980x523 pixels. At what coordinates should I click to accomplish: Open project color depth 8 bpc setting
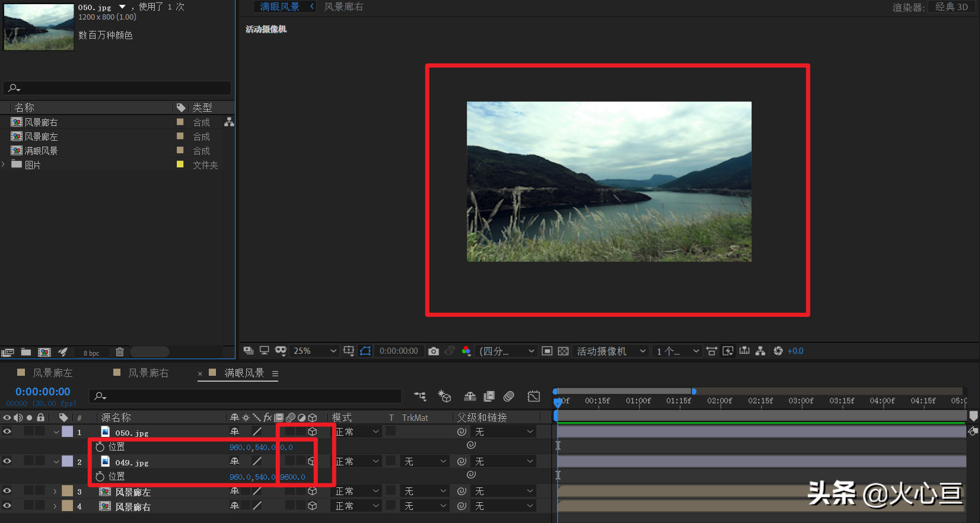point(91,353)
